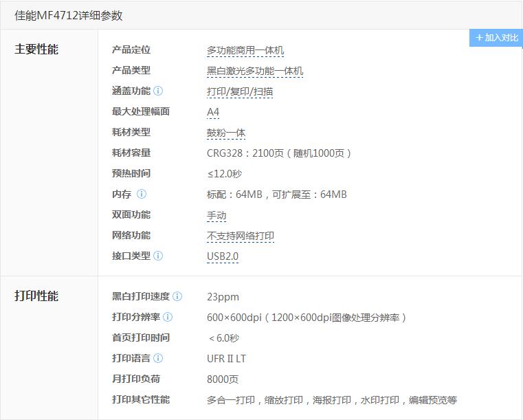Image resolution: width=523 pixels, height=420 pixels.
Task: Click the USB2.0 interface link
Action: tap(223, 256)
